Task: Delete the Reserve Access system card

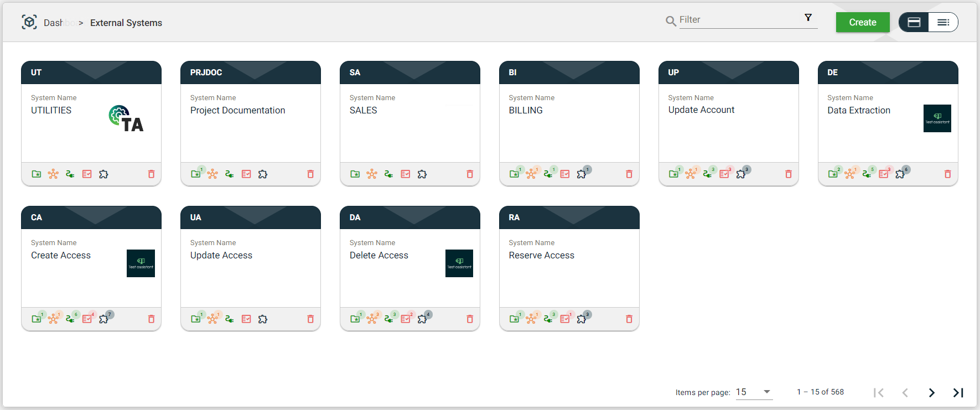Action: (x=629, y=319)
